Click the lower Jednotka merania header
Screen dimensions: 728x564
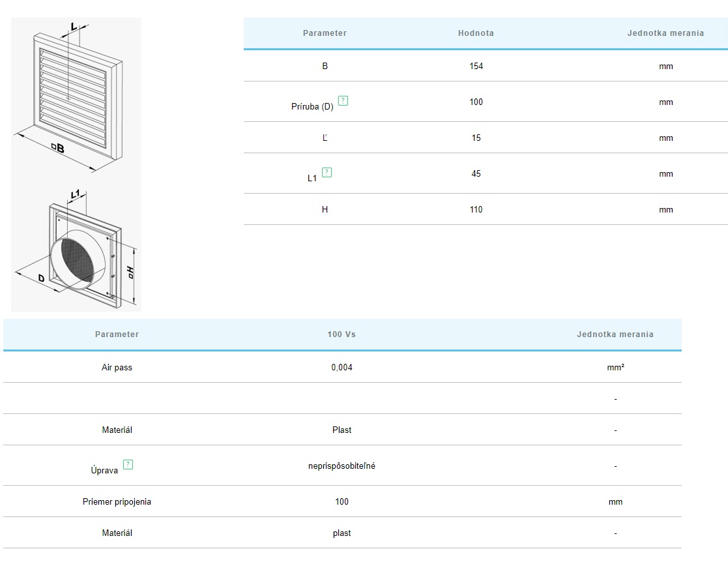click(615, 334)
